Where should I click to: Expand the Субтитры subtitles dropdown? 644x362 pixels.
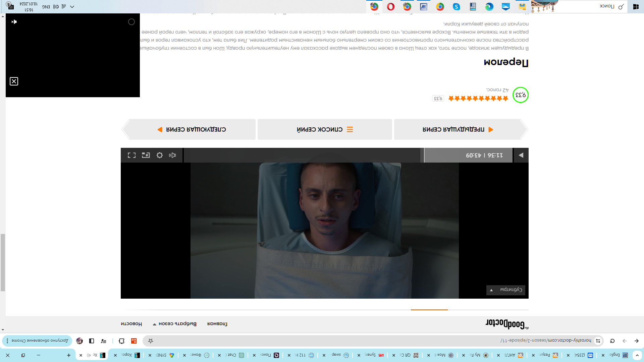coord(506,290)
